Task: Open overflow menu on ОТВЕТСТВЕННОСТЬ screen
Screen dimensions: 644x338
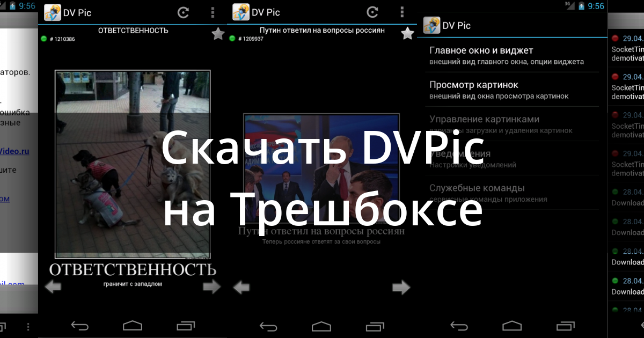Action: point(213,12)
